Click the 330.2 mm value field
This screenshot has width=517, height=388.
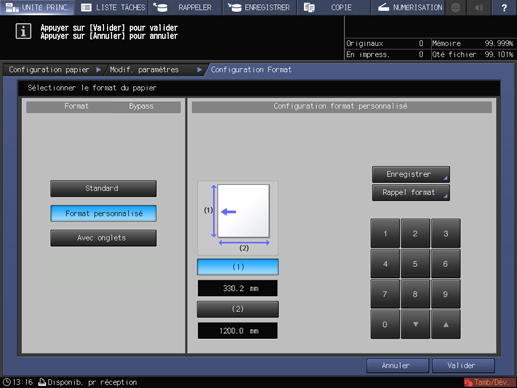(x=238, y=288)
